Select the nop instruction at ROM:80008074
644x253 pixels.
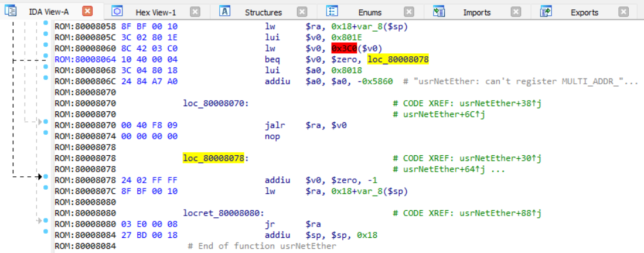(272, 136)
